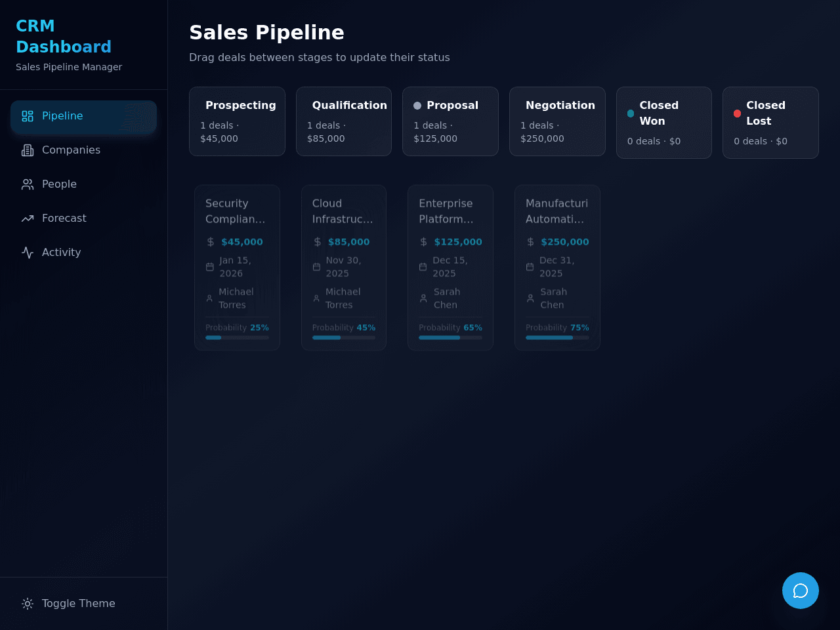Click calendar icon next to Dec 31, 2025
The height and width of the screenshot is (630, 840).
point(530,267)
